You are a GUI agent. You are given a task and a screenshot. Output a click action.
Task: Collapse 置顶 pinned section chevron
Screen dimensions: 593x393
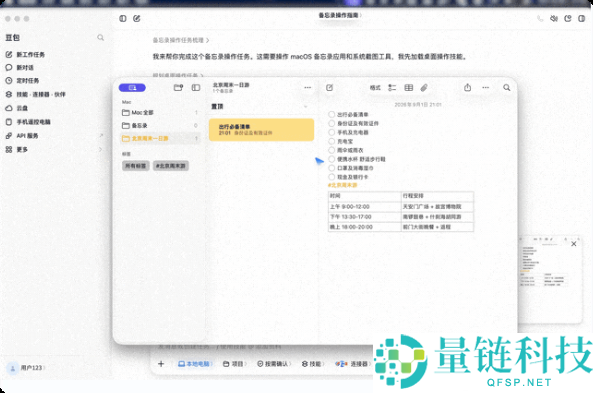click(x=306, y=107)
